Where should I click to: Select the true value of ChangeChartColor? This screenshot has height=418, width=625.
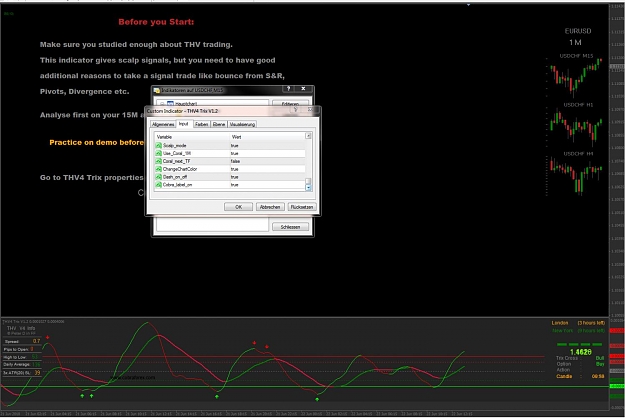coord(234,169)
